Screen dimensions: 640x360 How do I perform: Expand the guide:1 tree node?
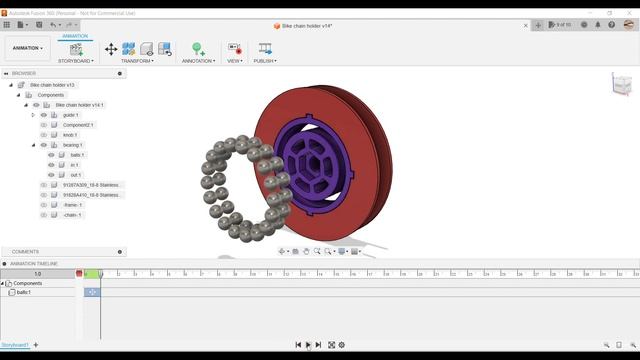(33, 115)
